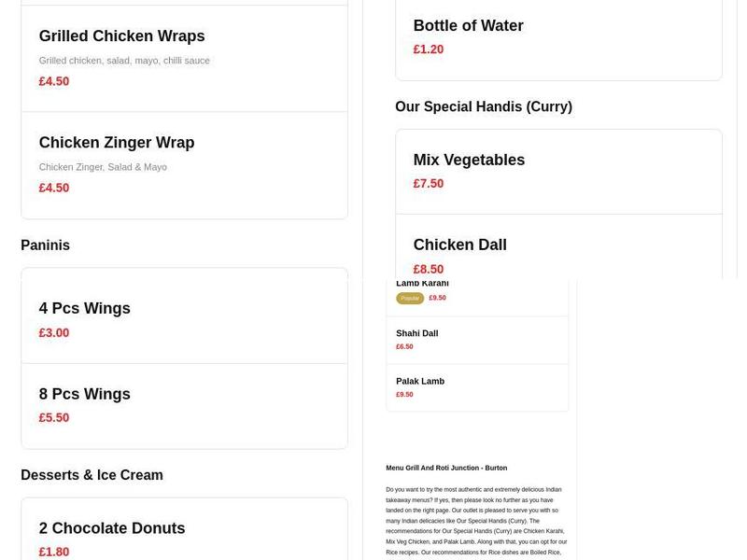The height and width of the screenshot is (560, 747).
Task: Click the Bottle of Water item
Action: coord(468,26)
